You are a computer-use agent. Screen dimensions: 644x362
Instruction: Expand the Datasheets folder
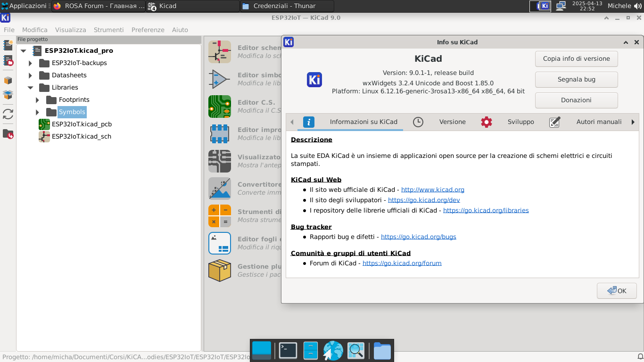click(x=30, y=75)
